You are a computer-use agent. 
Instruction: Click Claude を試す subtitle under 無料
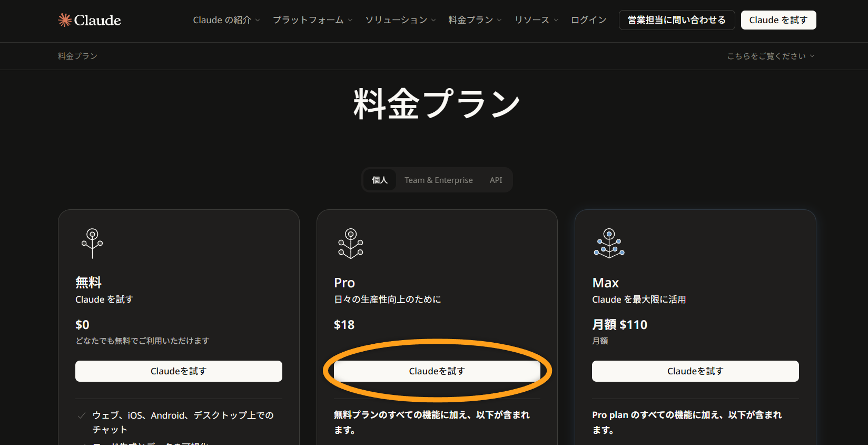click(104, 299)
